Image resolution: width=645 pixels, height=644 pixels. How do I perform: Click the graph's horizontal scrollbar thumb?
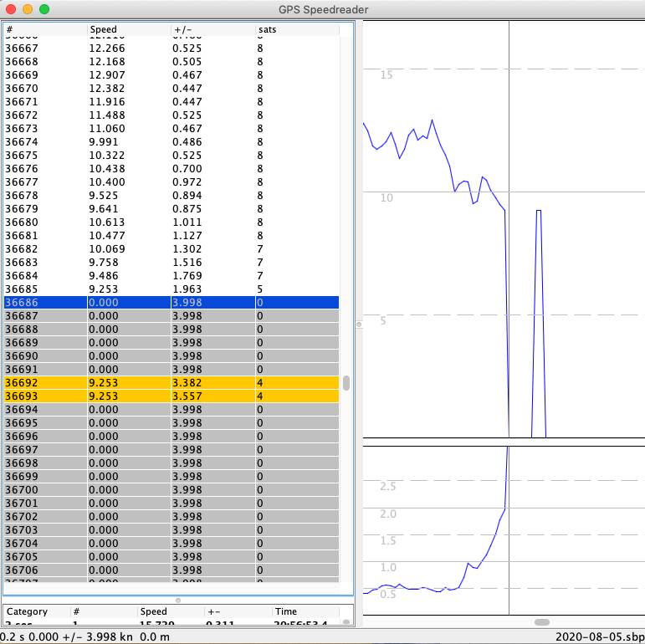tap(541, 621)
